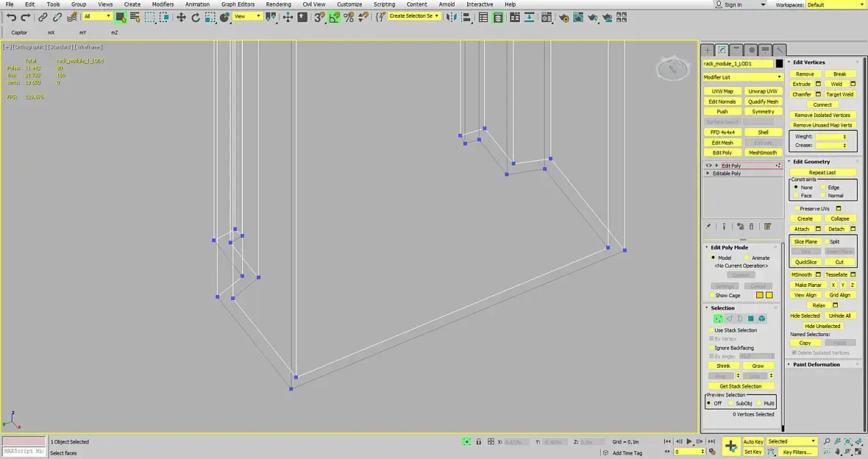Toggle the Layer Explorer icon
The height and width of the screenshot is (459, 868).
(498, 18)
